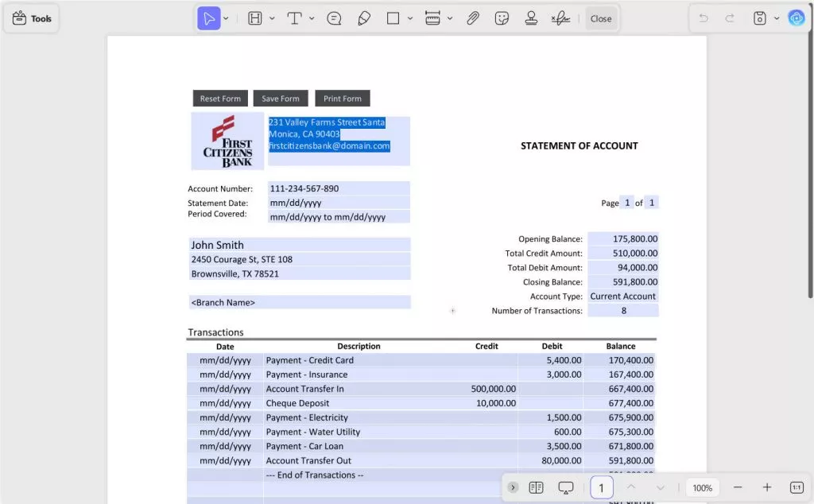Open the text tool in the toolbar
Screen dimensions: 814x504
click(x=297, y=17)
